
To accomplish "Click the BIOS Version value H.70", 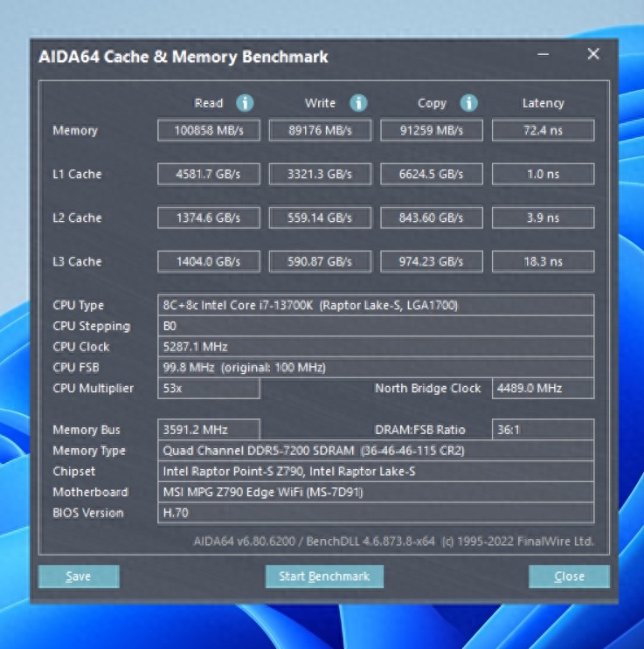I will click(376, 513).
